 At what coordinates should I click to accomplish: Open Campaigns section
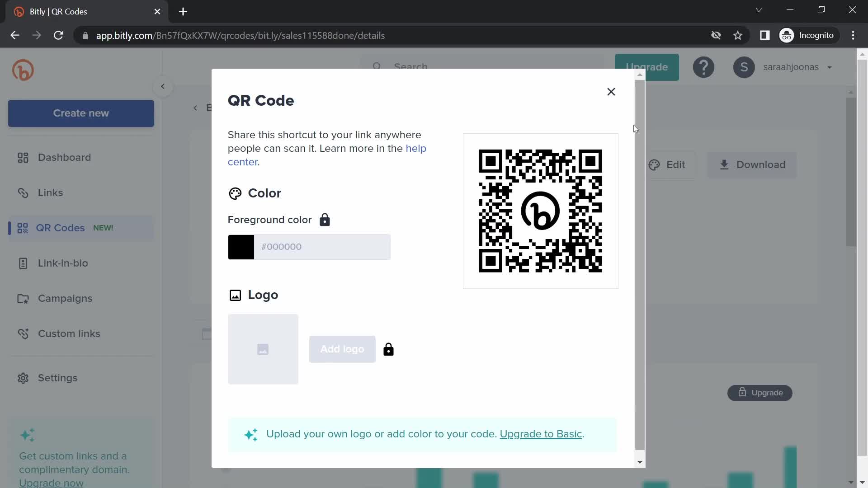65,299
